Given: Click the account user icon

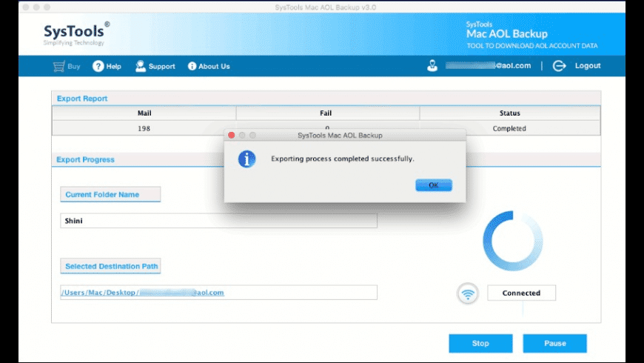Looking at the screenshot, I should pyautogui.click(x=432, y=66).
